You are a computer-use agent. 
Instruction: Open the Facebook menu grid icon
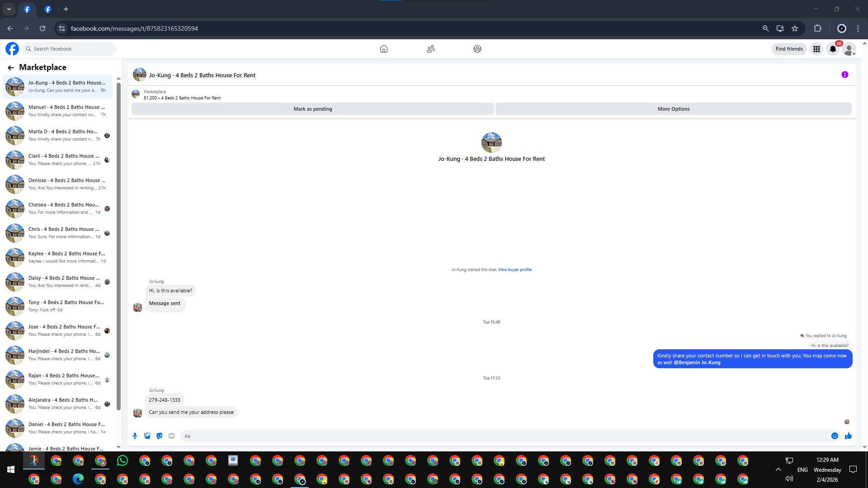[x=816, y=49]
